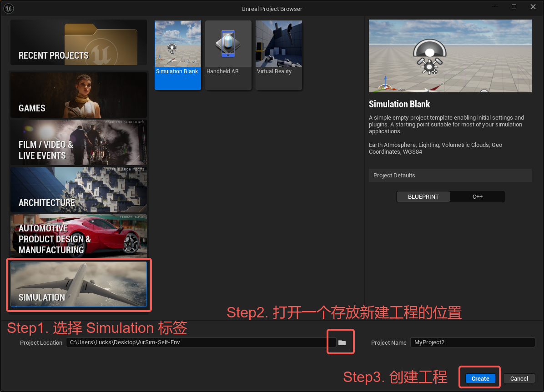Click the Unreal Engine logo icon

click(8, 8)
